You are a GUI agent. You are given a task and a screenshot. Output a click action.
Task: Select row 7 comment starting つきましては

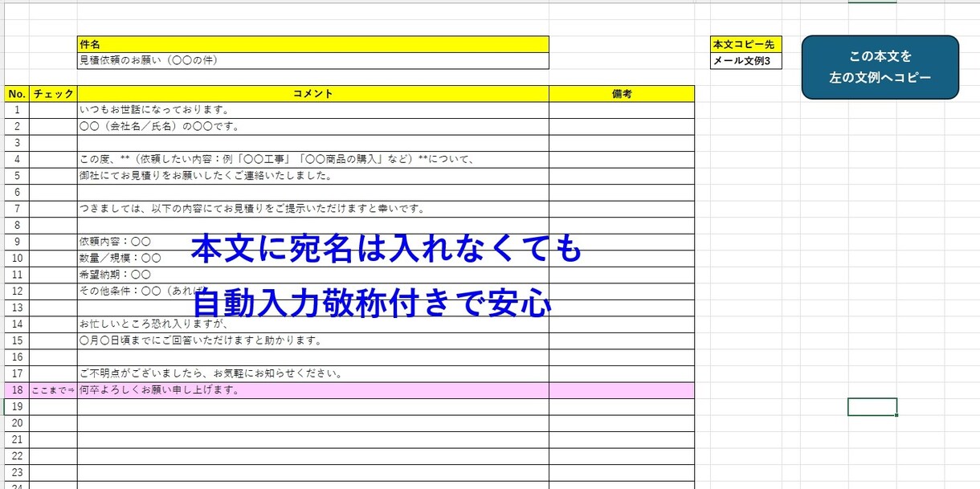[313, 209]
